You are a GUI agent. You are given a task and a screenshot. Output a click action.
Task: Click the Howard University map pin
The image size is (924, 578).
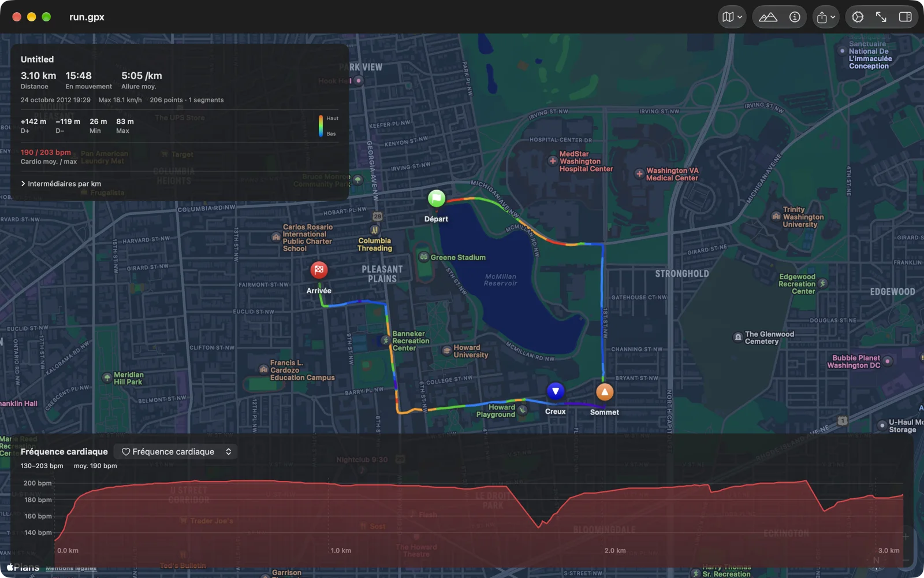click(447, 350)
